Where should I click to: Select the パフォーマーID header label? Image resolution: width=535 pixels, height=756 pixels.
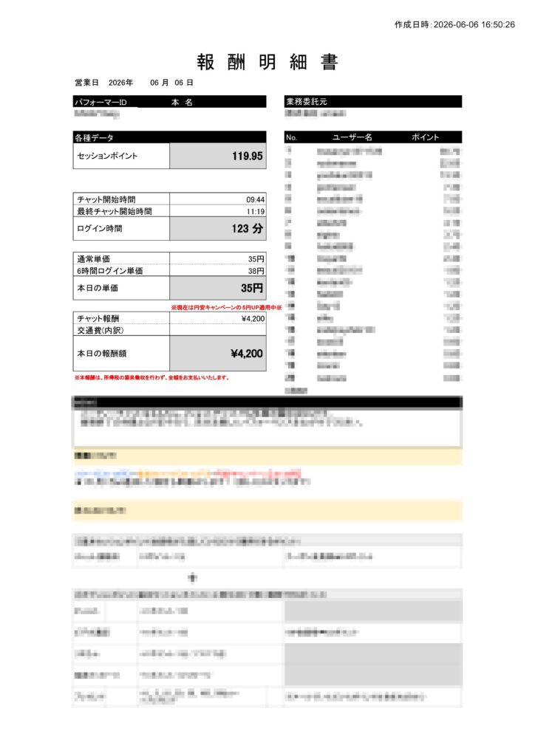pos(100,102)
